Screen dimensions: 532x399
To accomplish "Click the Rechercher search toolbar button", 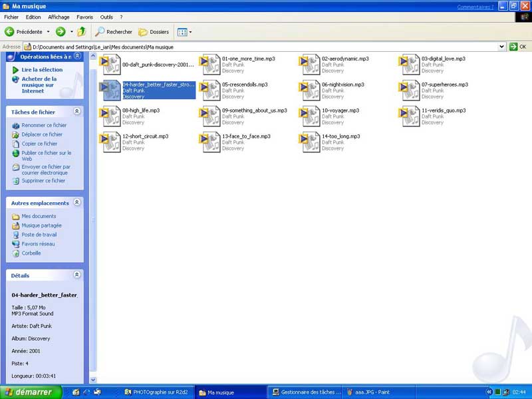I will pos(114,32).
